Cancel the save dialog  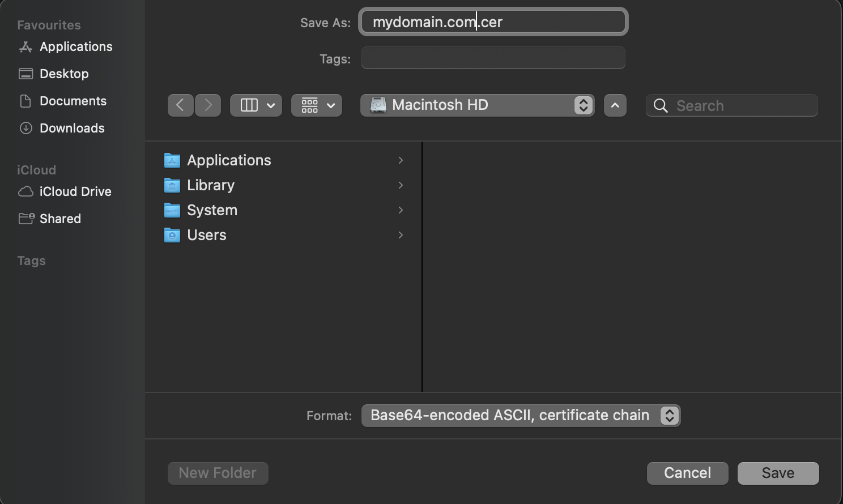pyautogui.click(x=687, y=473)
